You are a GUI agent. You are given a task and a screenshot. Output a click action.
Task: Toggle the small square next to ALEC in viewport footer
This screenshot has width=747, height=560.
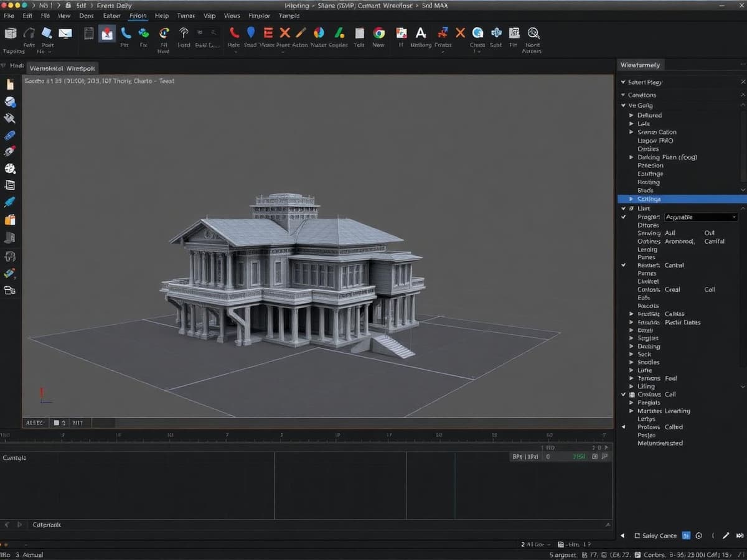click(x=55, y=422)
